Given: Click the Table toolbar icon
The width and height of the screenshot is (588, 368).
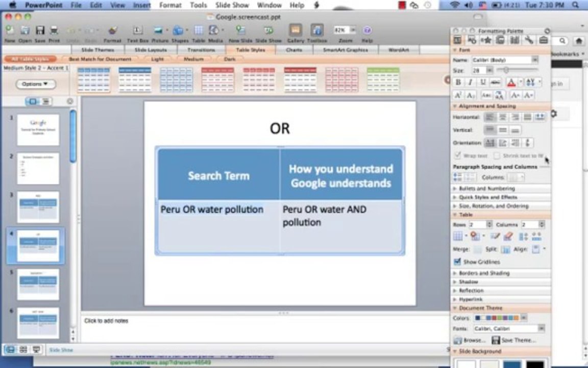Looking at the screenshot, I should point(199,31).
